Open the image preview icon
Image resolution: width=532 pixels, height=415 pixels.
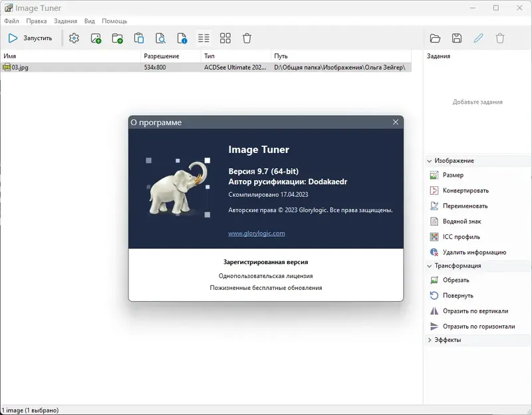click(160, 38)
